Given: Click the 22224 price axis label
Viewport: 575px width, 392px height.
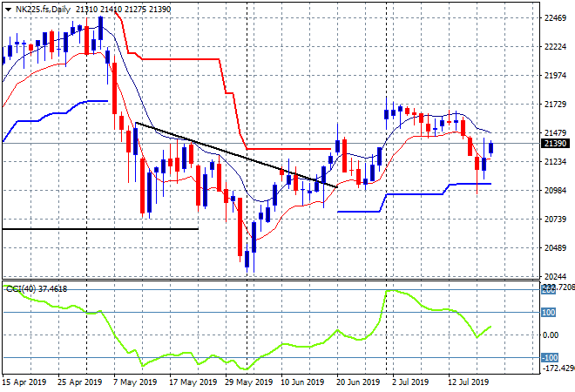Looking at the screenshot, I should 555,46.
